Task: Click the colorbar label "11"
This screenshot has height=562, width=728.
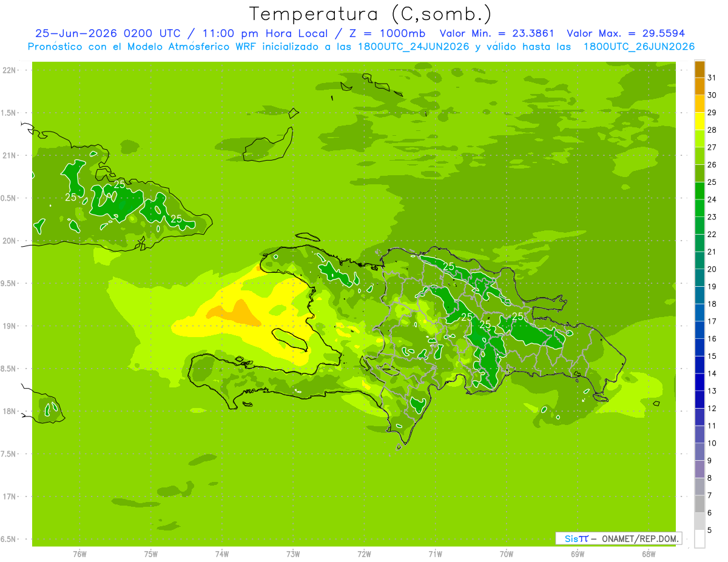Action: tap(712, 426)
